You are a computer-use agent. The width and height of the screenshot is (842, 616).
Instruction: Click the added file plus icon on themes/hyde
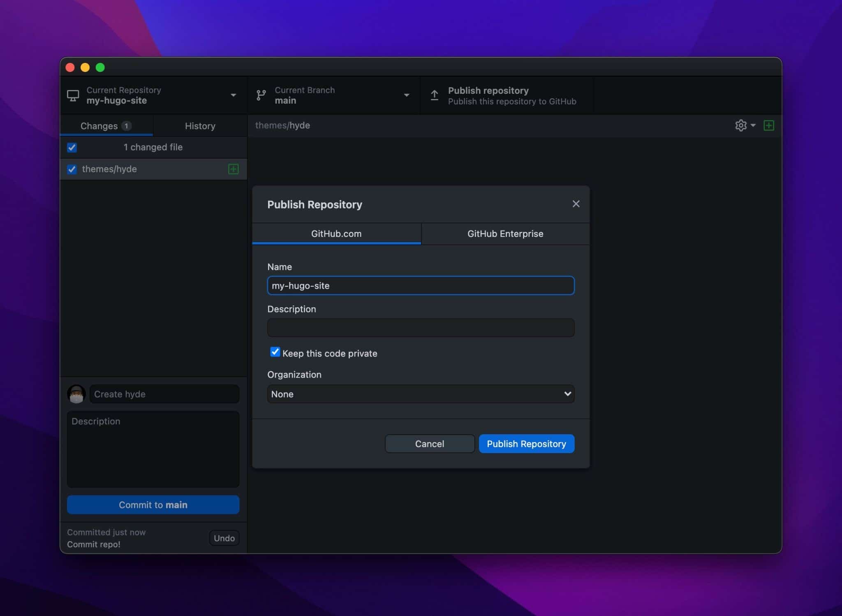233,168
